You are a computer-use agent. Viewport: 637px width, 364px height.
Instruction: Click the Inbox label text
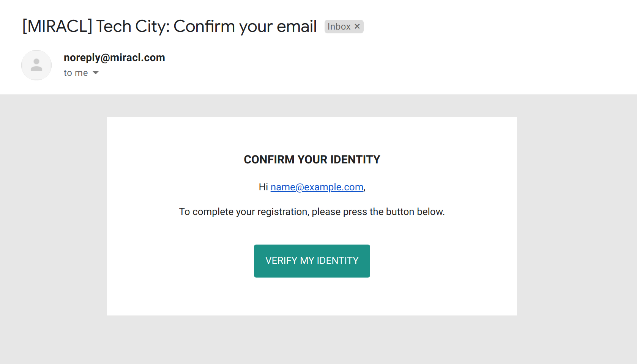click(339, 27)
